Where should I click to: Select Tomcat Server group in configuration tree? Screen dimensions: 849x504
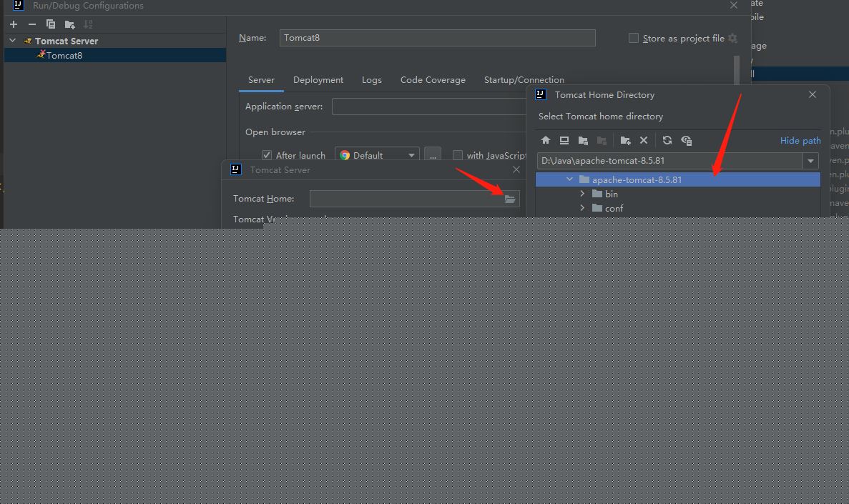(67, 41)
